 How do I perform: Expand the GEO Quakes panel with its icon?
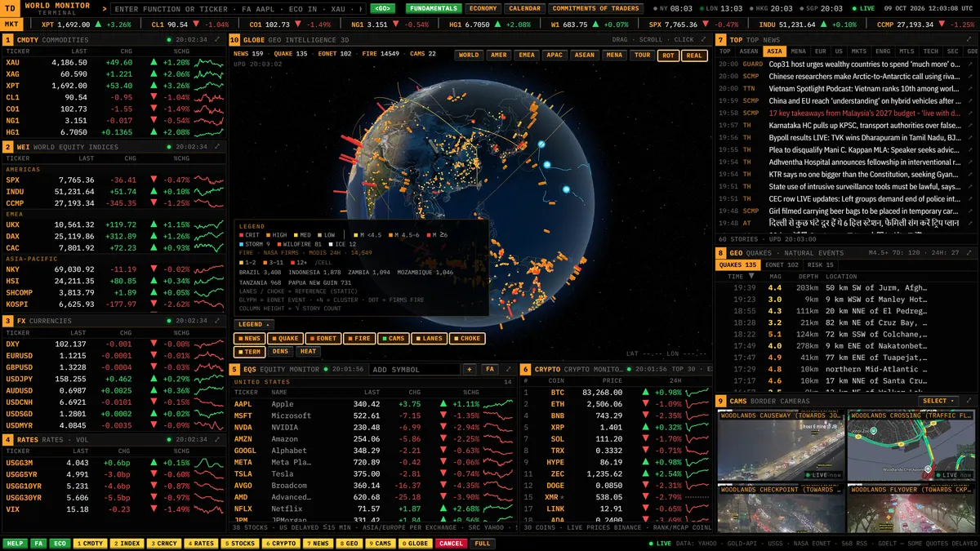tap(969, 252)
